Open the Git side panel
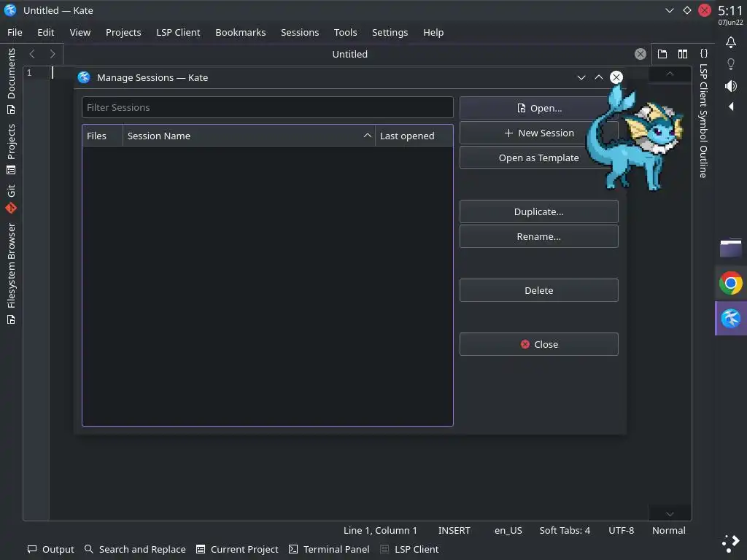 (x=11, y=198)
